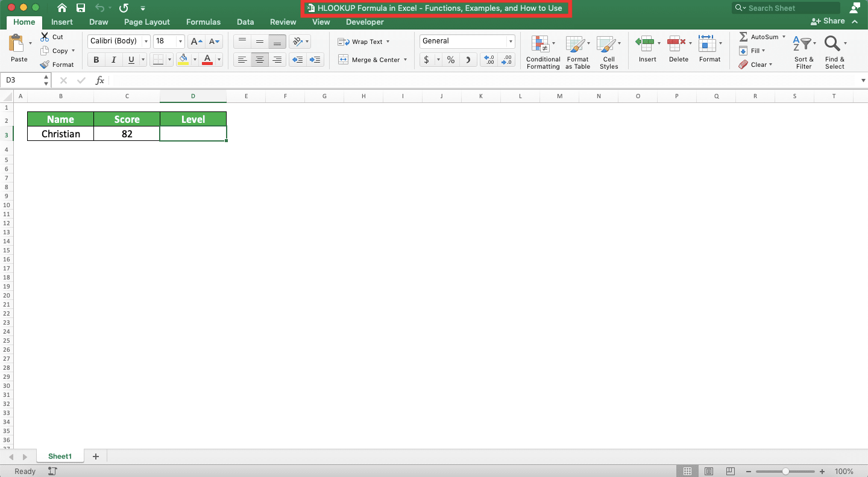Apply the comma style

pos(468,60)
